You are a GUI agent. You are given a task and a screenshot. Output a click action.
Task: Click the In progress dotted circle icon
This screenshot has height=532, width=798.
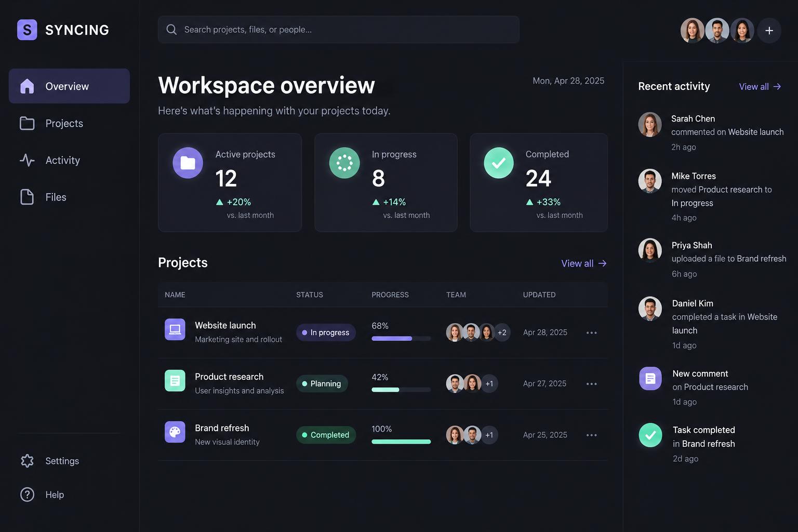[344, 163]
